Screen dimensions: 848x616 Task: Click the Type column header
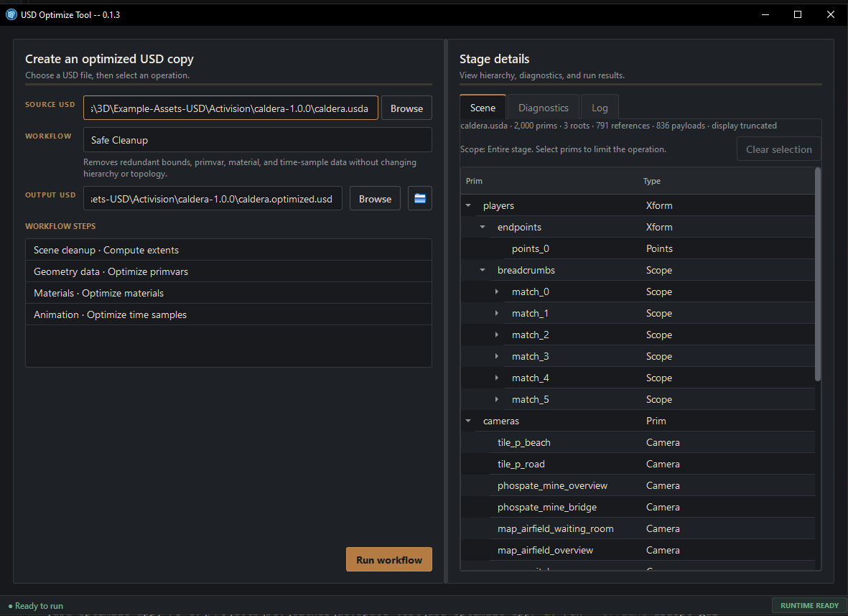point(727,181)
